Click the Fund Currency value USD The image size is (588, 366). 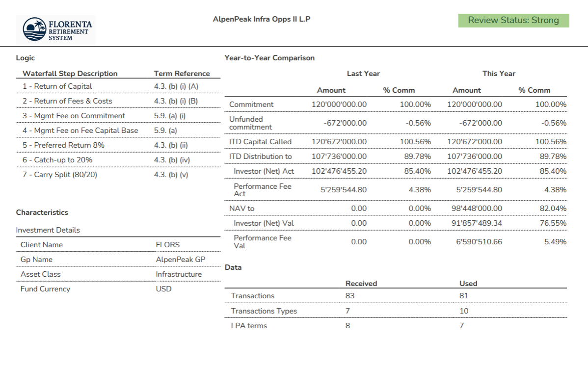(x=163, y=289)
